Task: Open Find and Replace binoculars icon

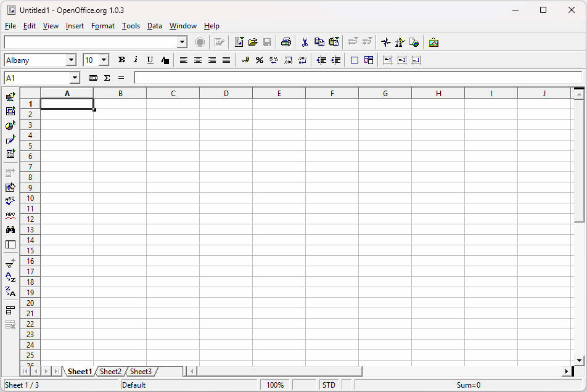Action: pyautogui.click(x=10, y=230)
